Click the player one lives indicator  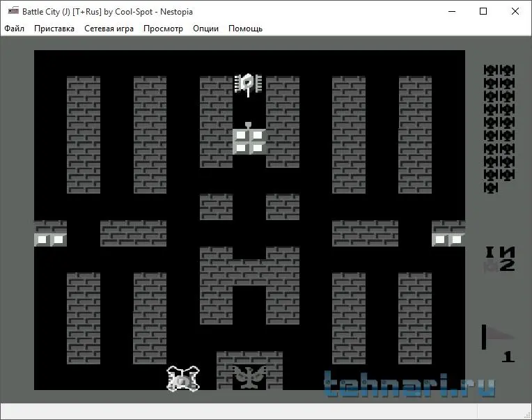coord(500,259)
